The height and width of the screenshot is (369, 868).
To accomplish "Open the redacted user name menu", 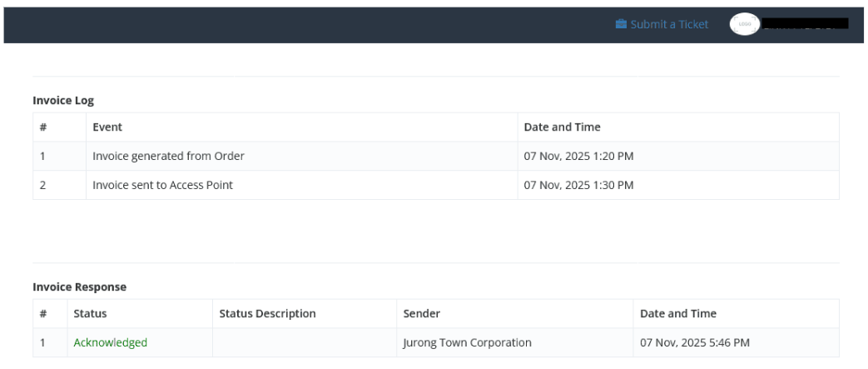I will (x=805, y=24).
